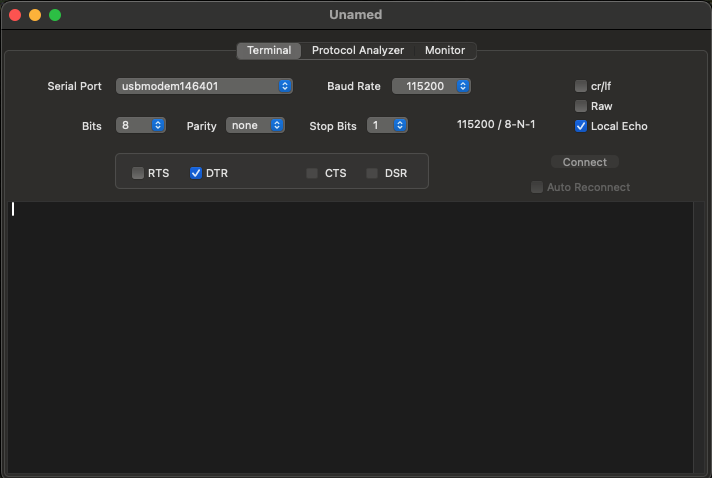Open the Parity dropdown set to none
The height and width of the screenshot is (478, 712).
(x=255, y=125)
